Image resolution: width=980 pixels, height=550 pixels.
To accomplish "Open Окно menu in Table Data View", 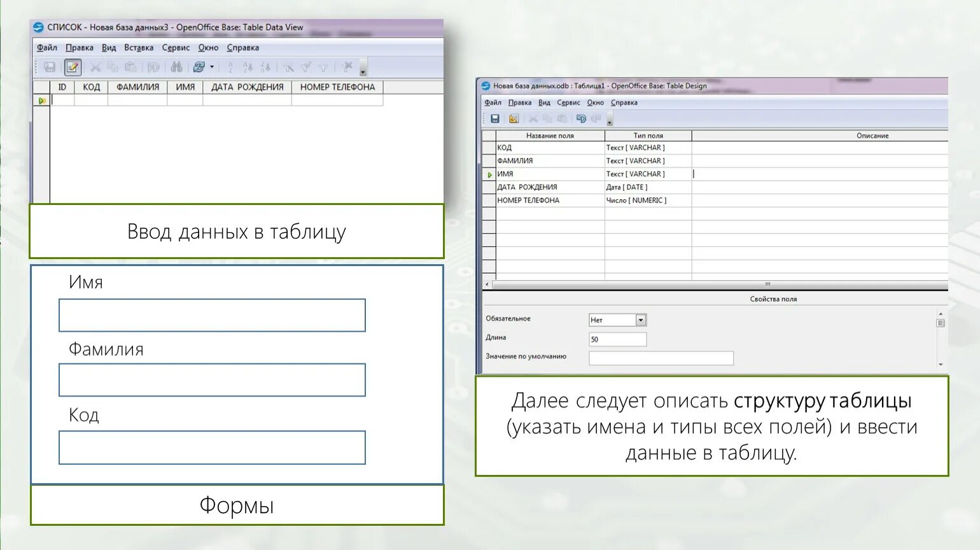I will coord(208,48).
